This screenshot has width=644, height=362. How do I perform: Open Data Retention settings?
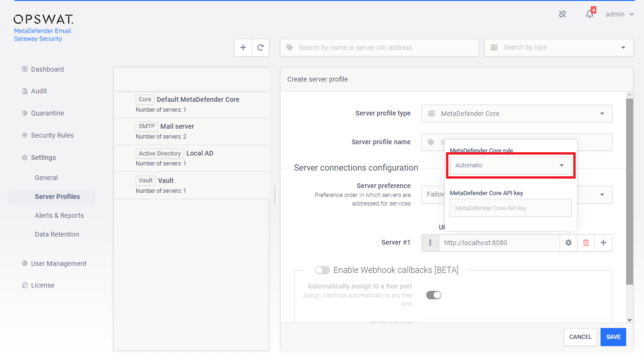(x=57, y=234)
